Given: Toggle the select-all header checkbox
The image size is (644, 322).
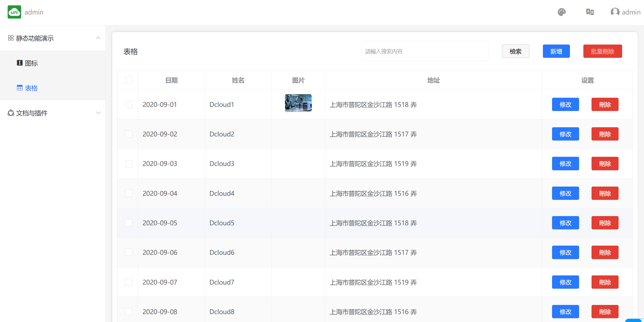Looking at the screenshot, I should point(129,80).
